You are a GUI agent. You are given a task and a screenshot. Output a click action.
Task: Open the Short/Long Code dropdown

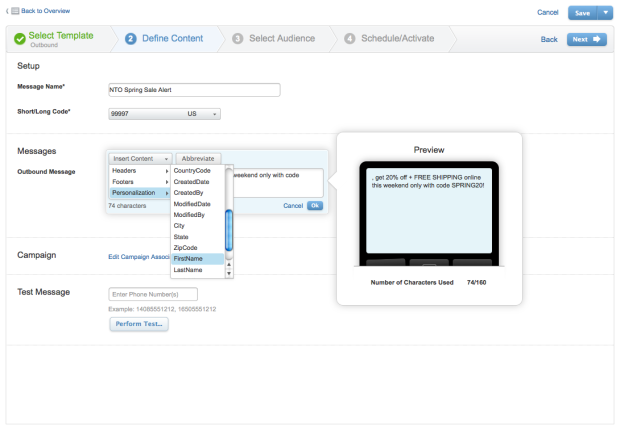164,114
